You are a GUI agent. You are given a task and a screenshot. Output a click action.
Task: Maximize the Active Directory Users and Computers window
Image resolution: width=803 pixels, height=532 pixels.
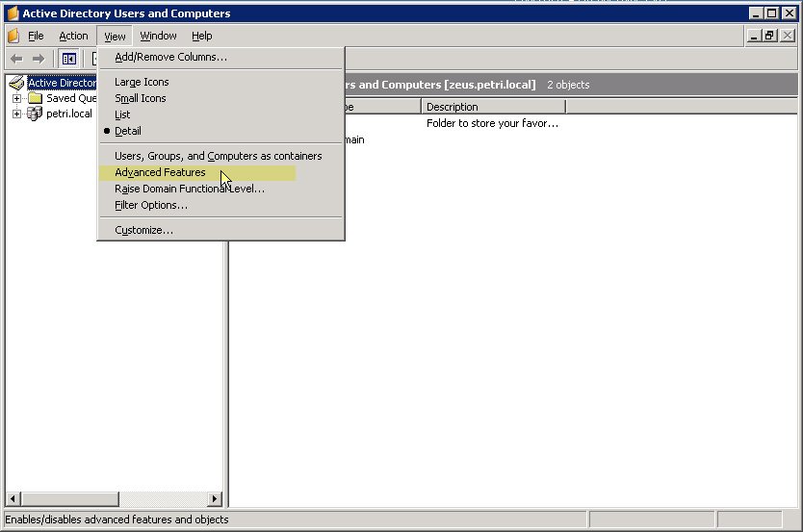tap(772, 13)
